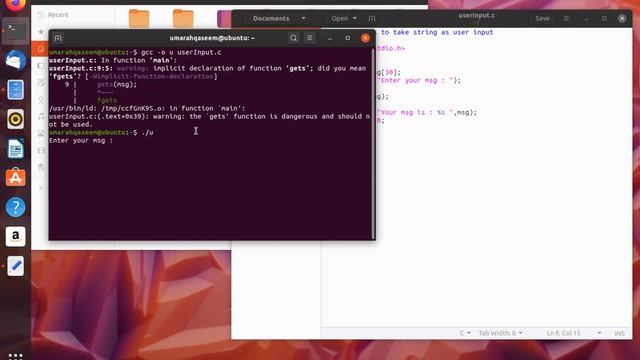Close the gedit window
640x360 pixels.
(622, 18)
